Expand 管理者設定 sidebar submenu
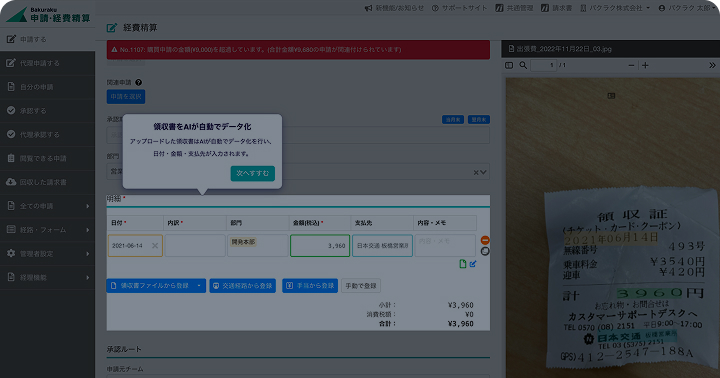The width and height of the screenshot is (720, 378). (47, 254)
